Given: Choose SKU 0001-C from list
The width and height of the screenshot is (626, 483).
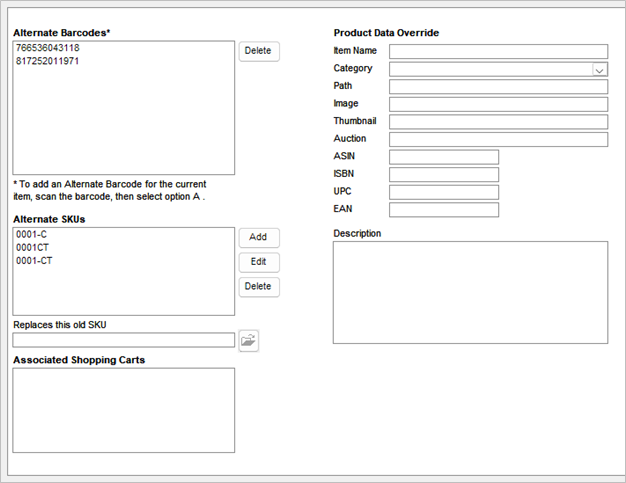Looking at the screenshot, I should click(x=32, y=235).
